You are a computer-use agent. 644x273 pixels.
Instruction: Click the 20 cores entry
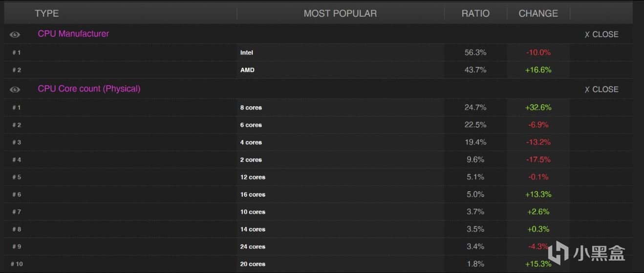click(253, 264)
